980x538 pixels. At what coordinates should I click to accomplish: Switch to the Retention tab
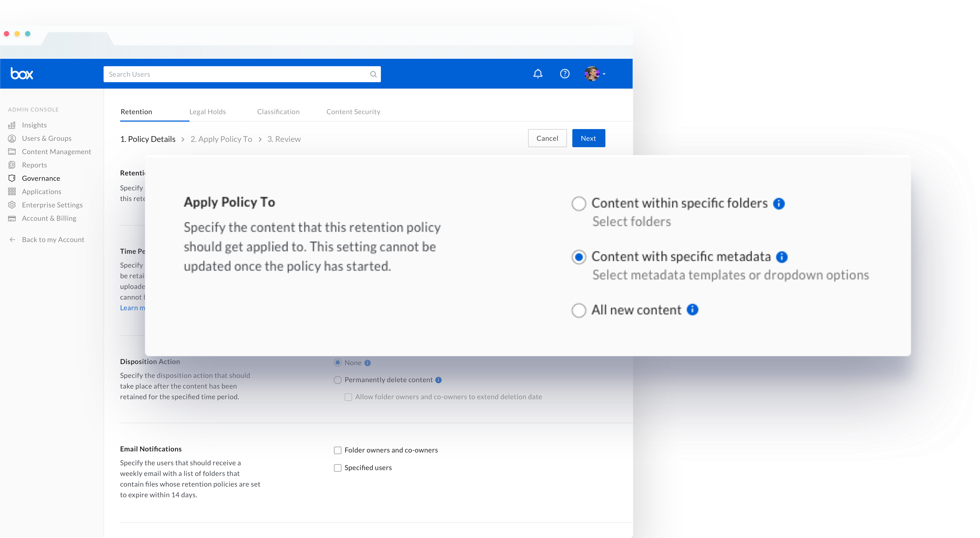(136, 112)
